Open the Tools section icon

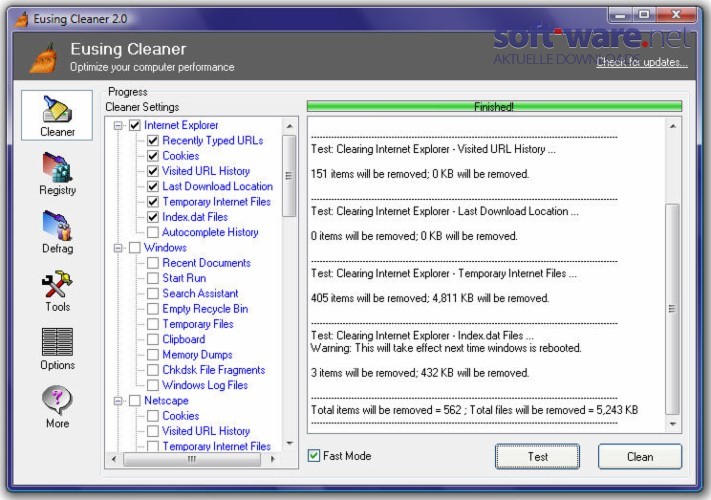57,291
